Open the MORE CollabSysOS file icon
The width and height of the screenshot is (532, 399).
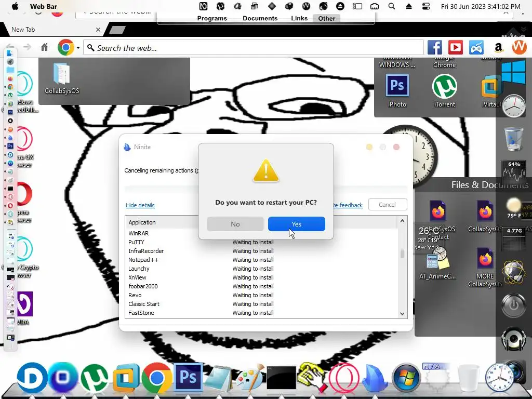(x=485, y=268)
